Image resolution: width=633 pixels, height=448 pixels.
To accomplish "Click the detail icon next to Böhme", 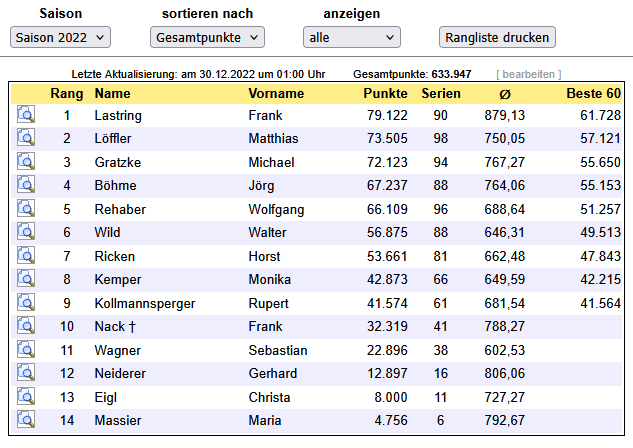I will (x=26, y=185).
